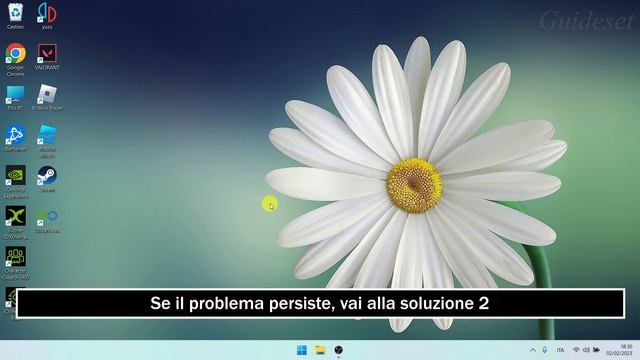Open the clock and date 02/02/2023
The image size is (640, 360).
point(619,350)
